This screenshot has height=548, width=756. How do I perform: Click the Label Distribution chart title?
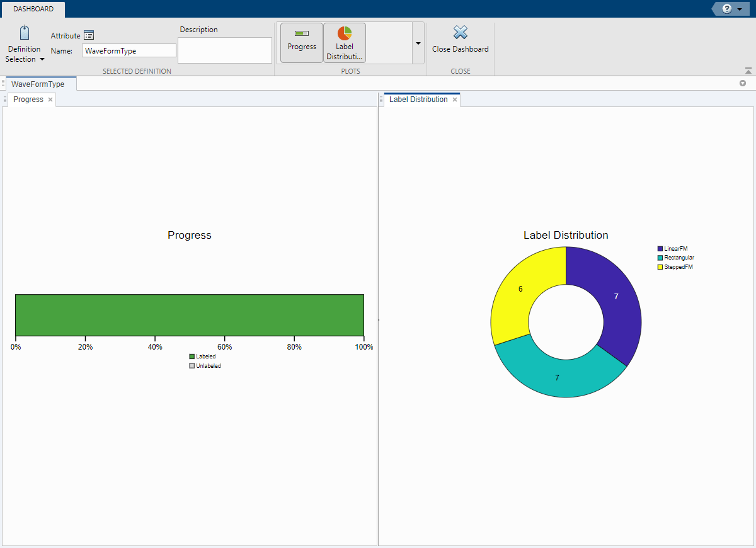(566, 236)
